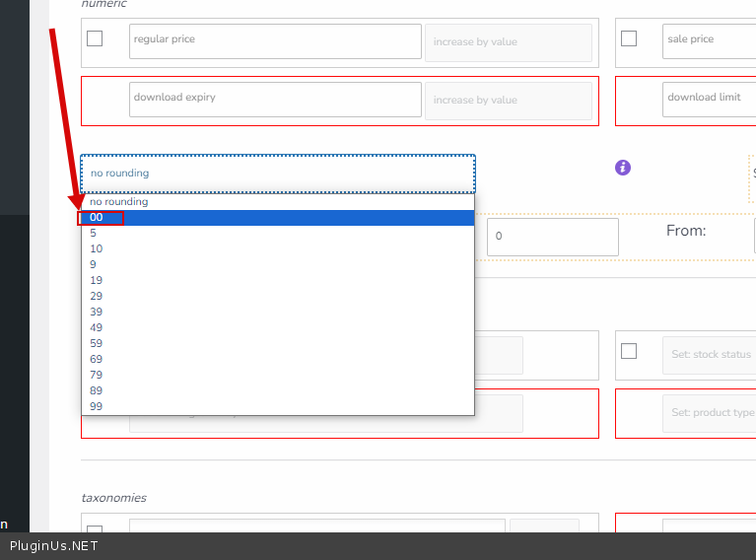Open the Set: stock status dropdown
756x560 pixels.
(709, 355)
